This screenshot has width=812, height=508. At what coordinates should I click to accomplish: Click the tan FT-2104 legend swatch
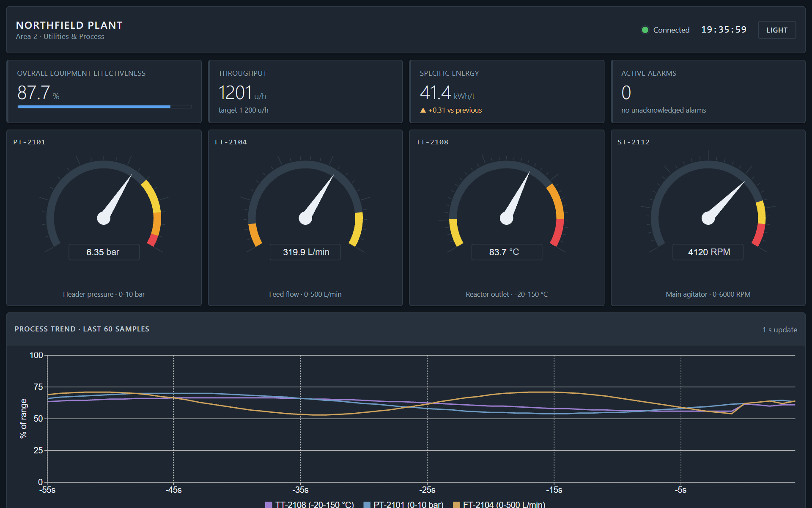(456, 505)
